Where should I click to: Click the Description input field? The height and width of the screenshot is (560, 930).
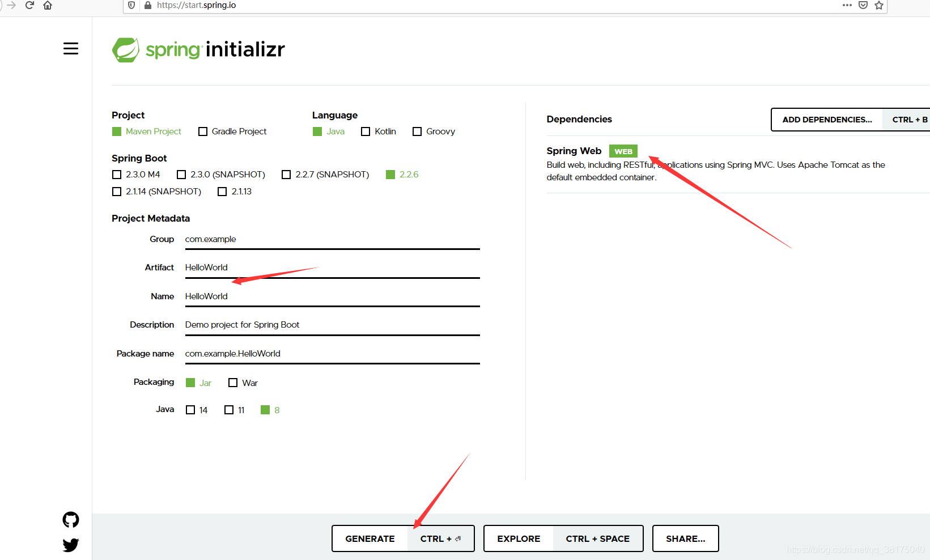(x=332, y=325)
